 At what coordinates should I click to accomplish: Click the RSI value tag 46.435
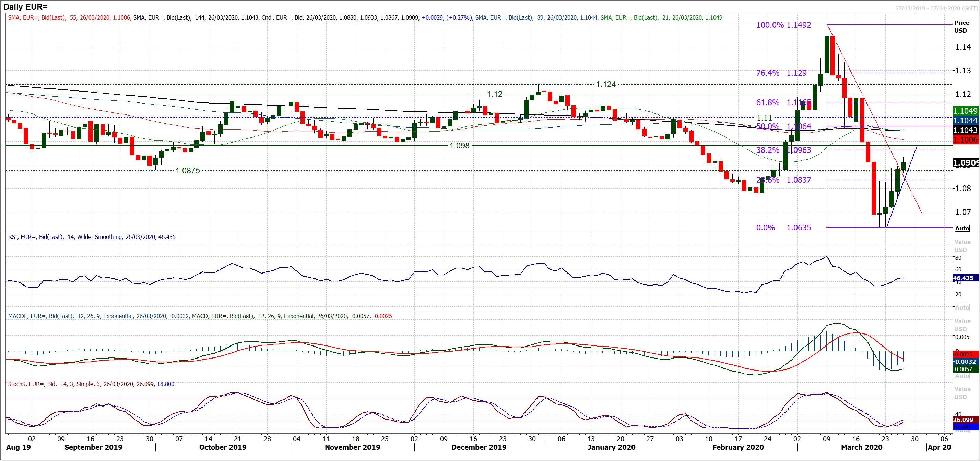coord(966,278)
